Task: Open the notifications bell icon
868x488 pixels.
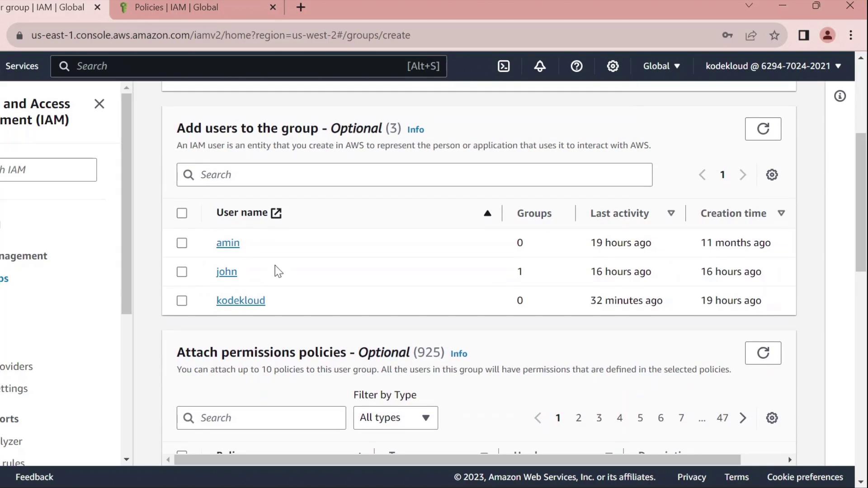Action: (x=540, y=66)
